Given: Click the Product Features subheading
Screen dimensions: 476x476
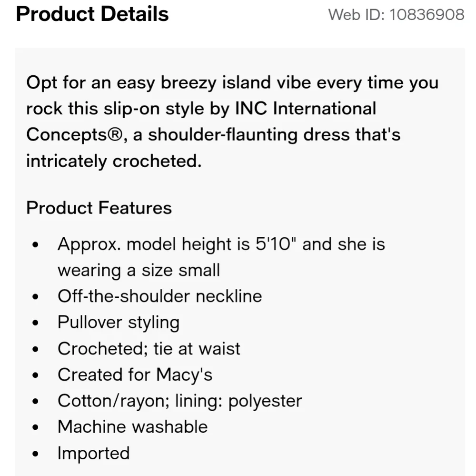Looking at the screenshot, I should pyautogui.click(x=99, y=208).
